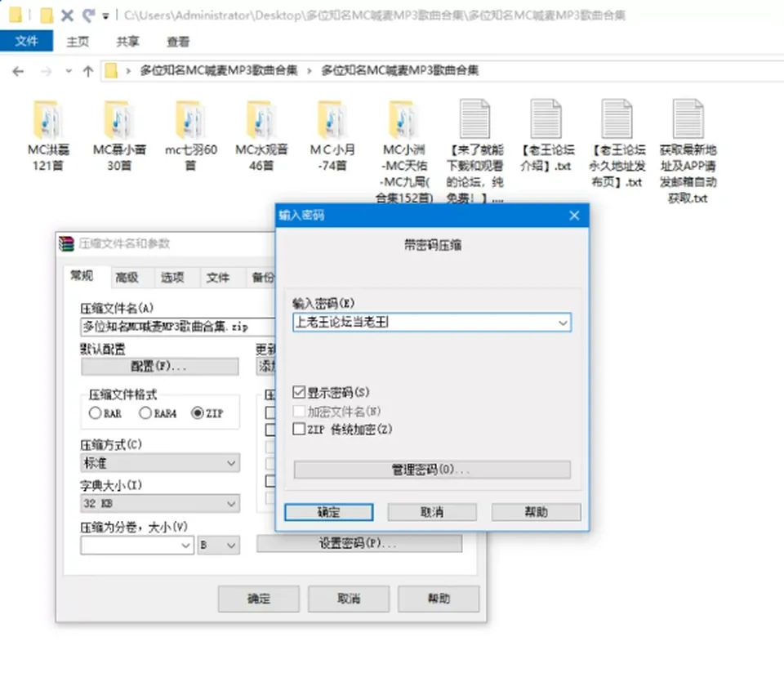Click the 配置 profile button

pyautogui.click(x=159, y=367)
